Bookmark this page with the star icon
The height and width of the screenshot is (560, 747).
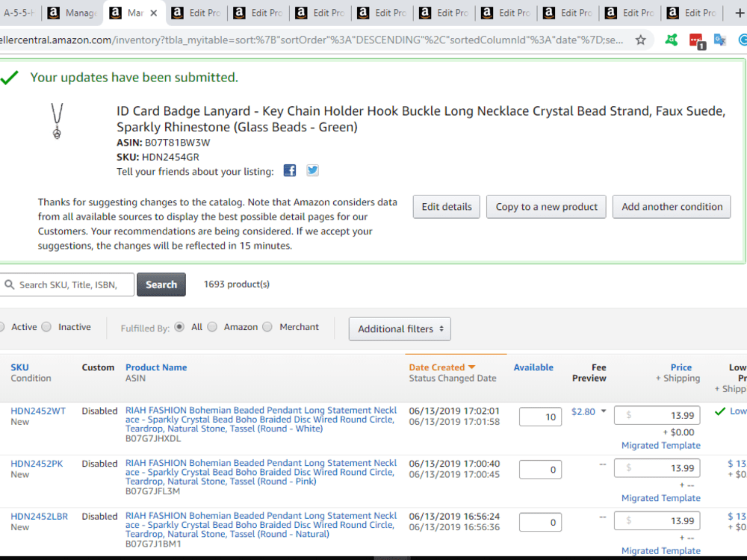point(640,40)
